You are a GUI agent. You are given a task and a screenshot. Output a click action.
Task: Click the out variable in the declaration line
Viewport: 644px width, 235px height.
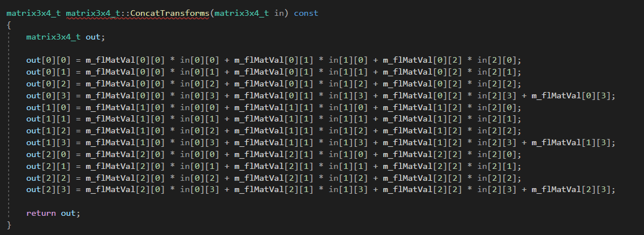point(93,37)
